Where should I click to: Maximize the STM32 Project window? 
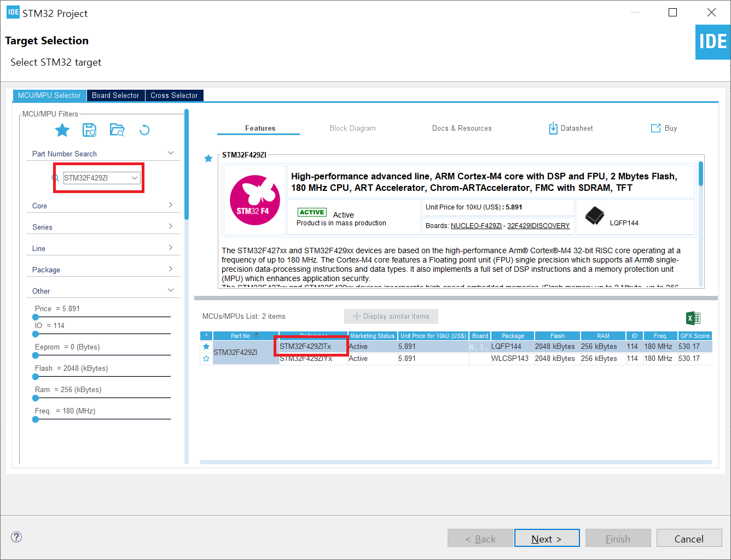[x=673, y=12]
